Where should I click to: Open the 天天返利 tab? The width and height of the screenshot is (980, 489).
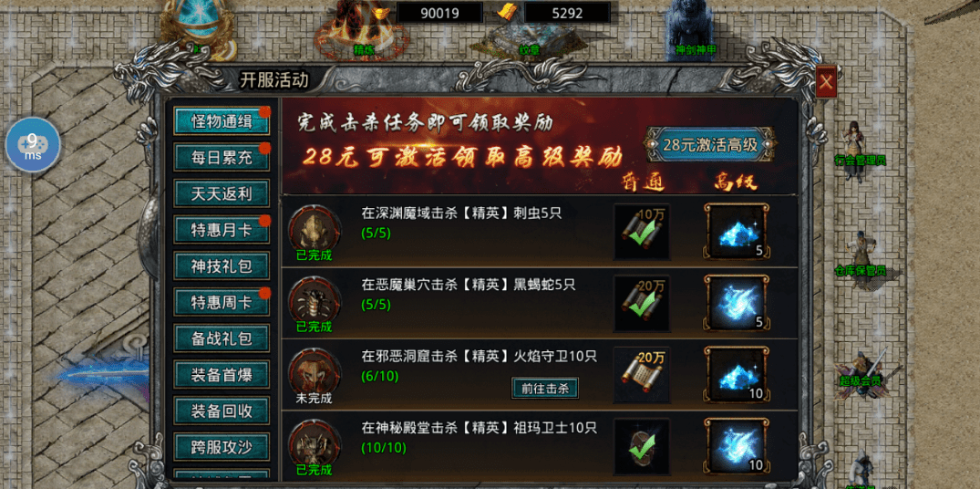click(x=222, y=193)
